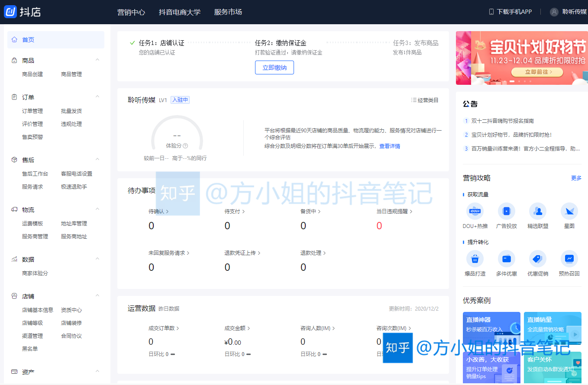
Task: Click the 售后 box icon in the sidebar
Action: (14, 160)
